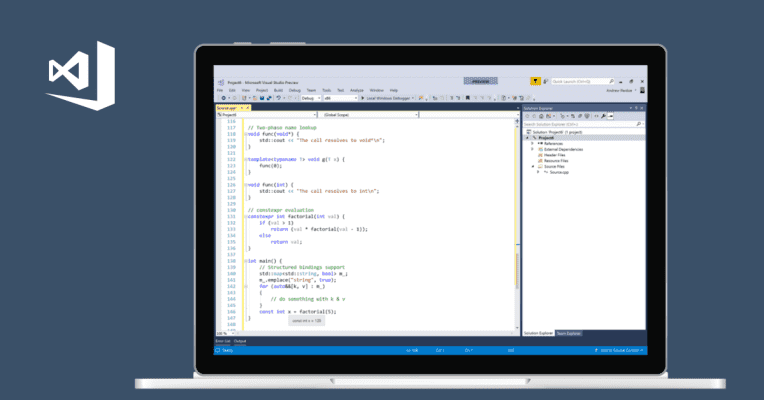The image size is (764, 400).
Task: Click the search magnifier in Solution Explorer
Action: [x=640, y=124]
